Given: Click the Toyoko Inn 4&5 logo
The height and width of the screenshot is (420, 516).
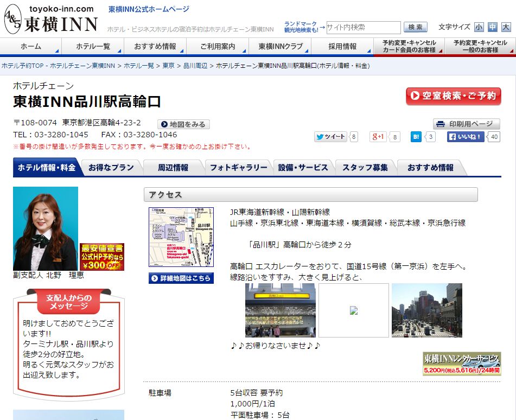Looking at the screenshot, I should coord(51,19).
